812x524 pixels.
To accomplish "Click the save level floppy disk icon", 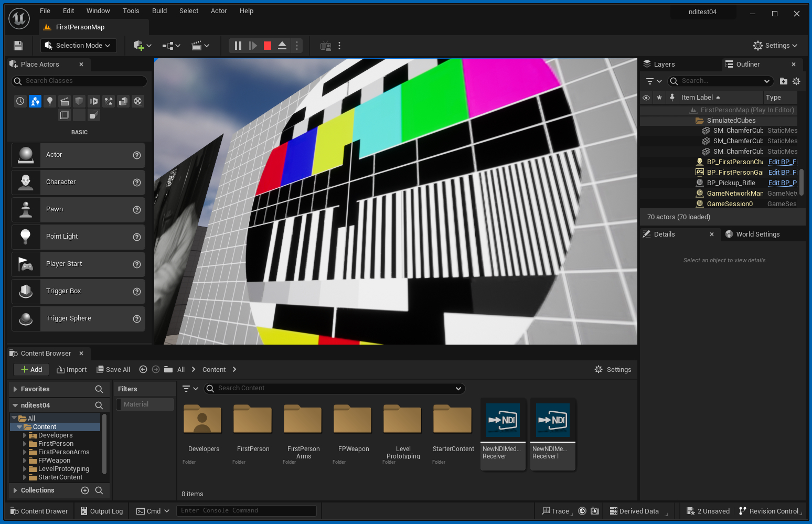I will click(18, 46).
